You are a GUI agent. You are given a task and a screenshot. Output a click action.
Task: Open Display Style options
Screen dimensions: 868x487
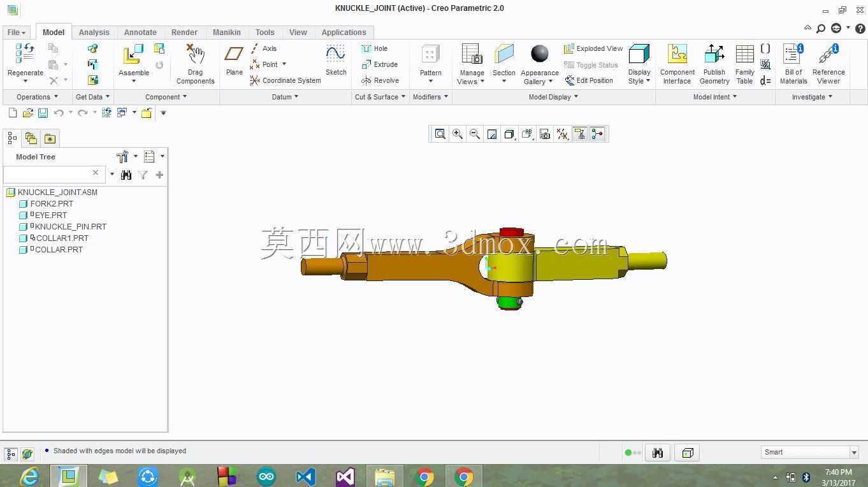coord(639,63)
